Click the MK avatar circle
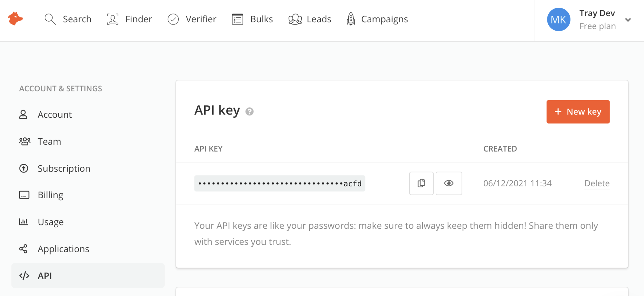 click(559, 19)
